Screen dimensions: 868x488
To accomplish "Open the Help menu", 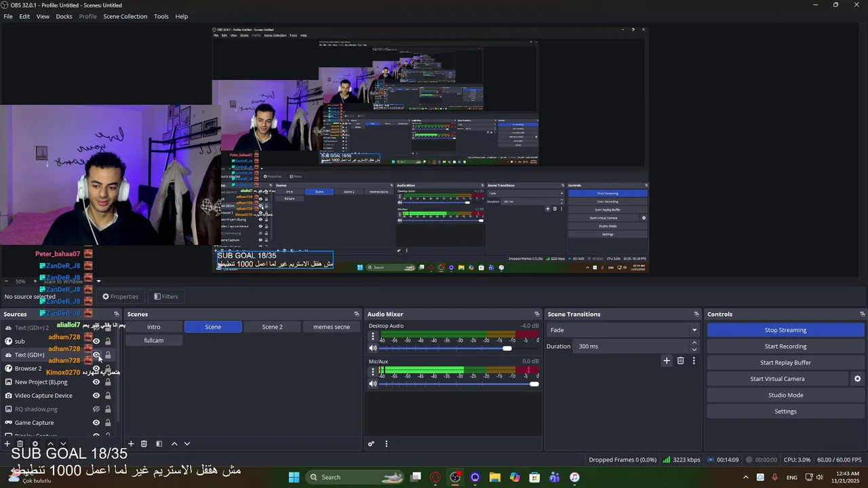I will click(x=182, y=16).
